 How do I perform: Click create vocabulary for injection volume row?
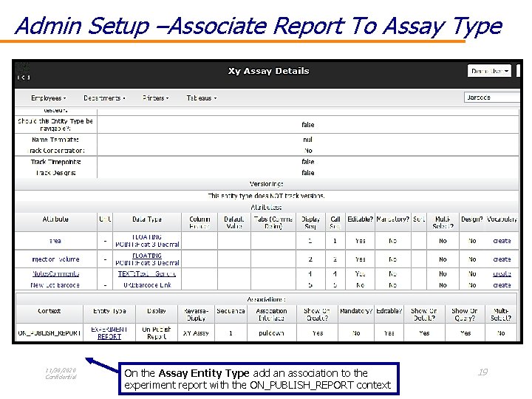click(x=502, y=259)
